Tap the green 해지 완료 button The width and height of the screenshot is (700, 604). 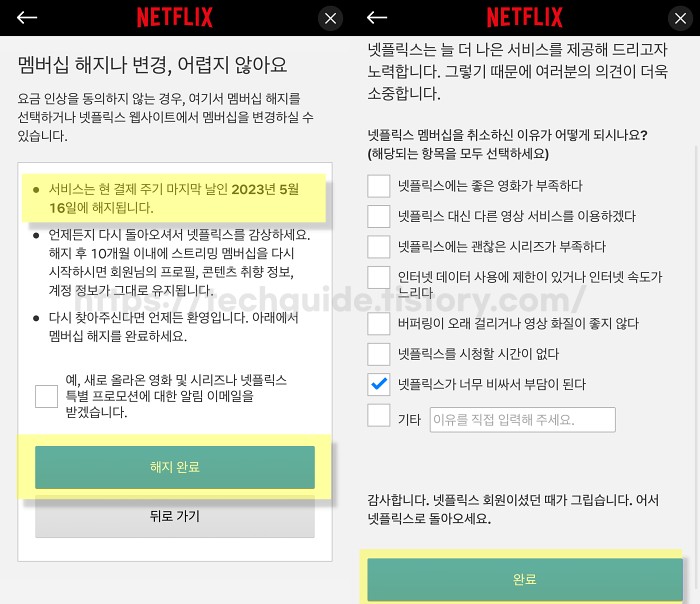click(x=175, y=467)
